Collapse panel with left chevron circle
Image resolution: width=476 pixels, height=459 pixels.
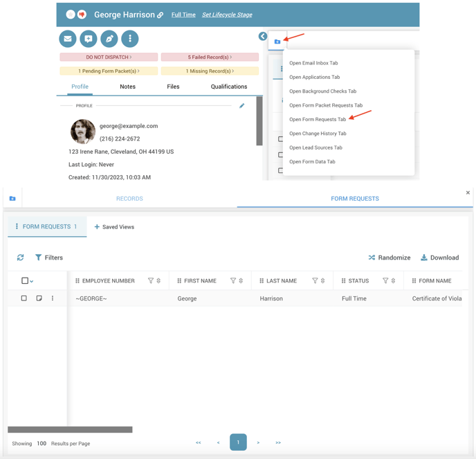(263, 37)
